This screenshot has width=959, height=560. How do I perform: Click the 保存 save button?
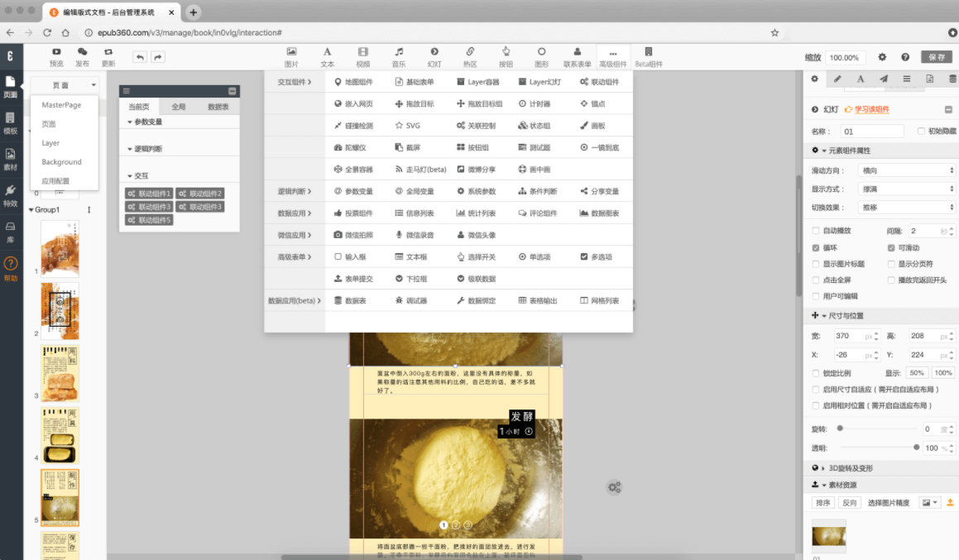[937, 57]
